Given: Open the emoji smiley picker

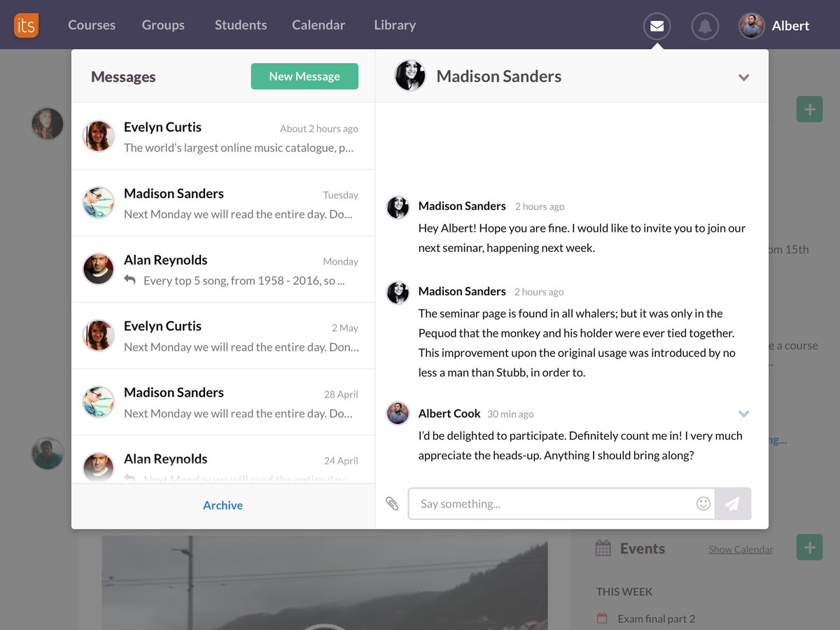Looking at the screenshot, I should 703,503.
